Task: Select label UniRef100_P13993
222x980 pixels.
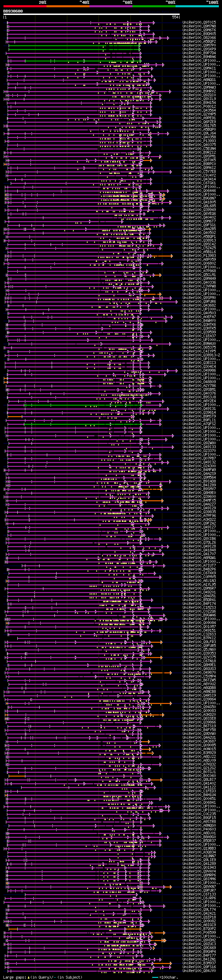Action: click(x=199, y=141)
